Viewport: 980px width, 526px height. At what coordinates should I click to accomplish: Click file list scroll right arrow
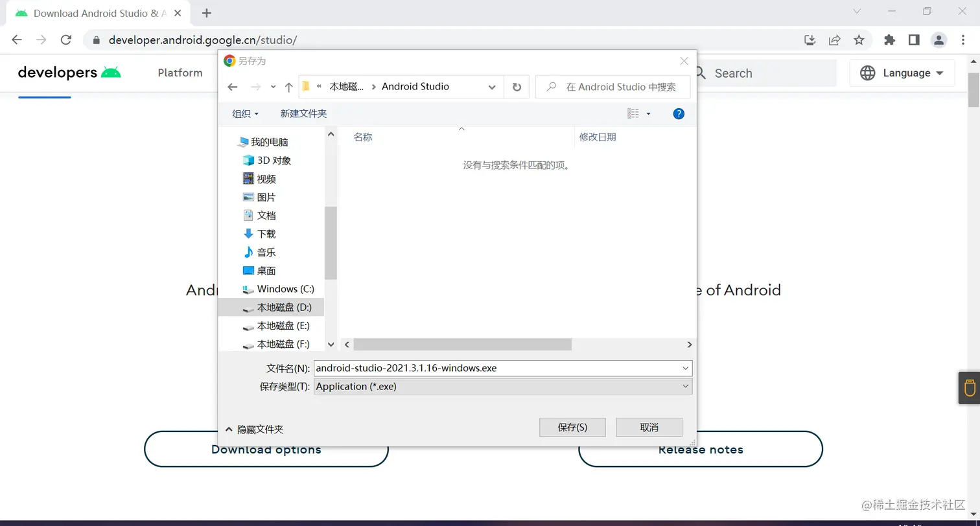point(689,345)
